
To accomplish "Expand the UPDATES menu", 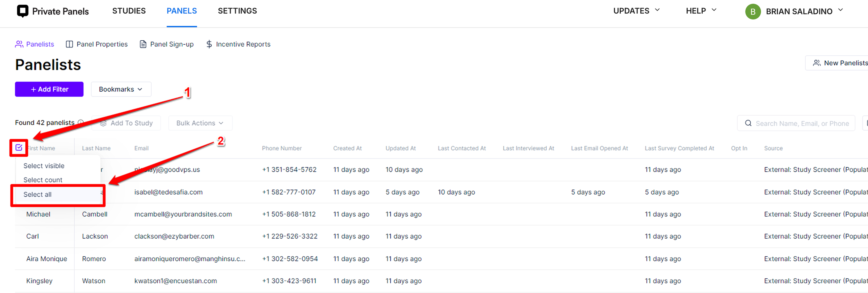I will [x=636, y=11].
